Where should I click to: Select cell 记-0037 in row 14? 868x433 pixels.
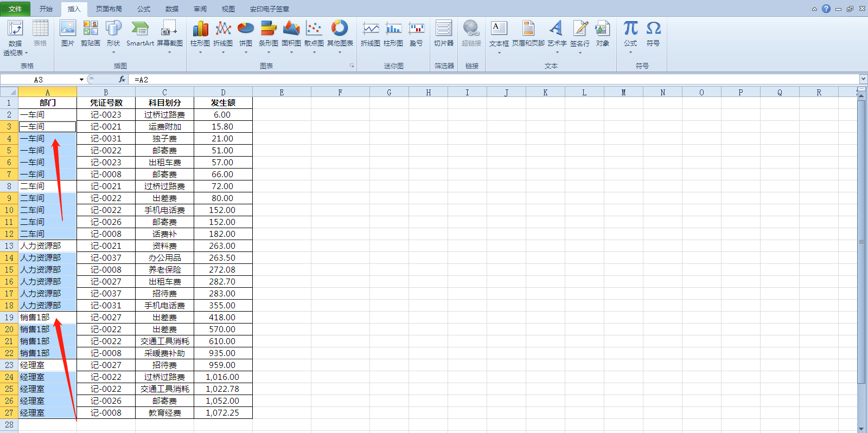point(106,258)
